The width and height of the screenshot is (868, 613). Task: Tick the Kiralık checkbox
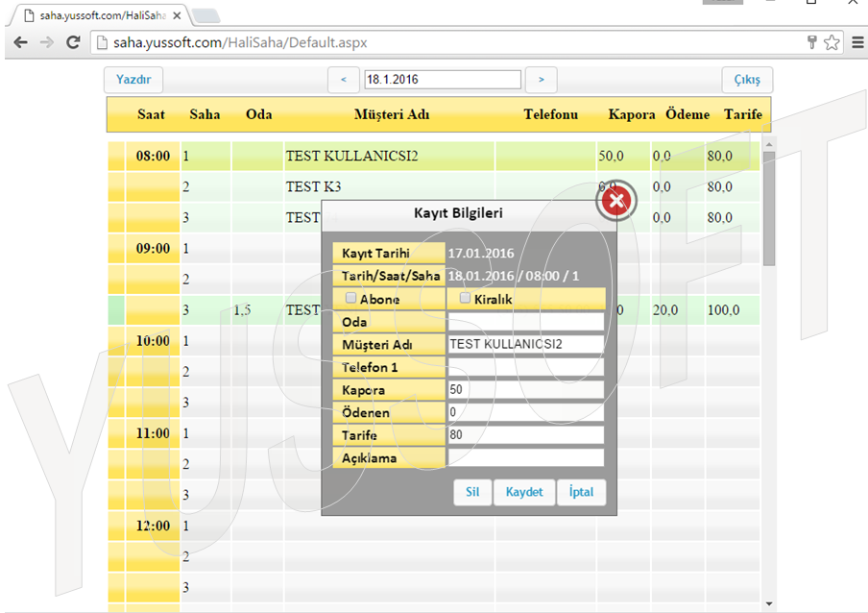point(465,298)
